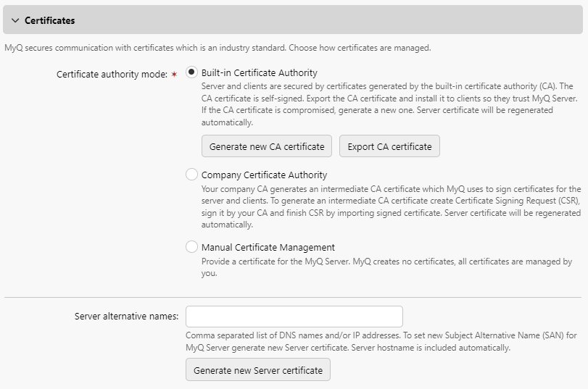Focus the Server alternative names text field
The image size is (588, 389).
tap(294, 317)
